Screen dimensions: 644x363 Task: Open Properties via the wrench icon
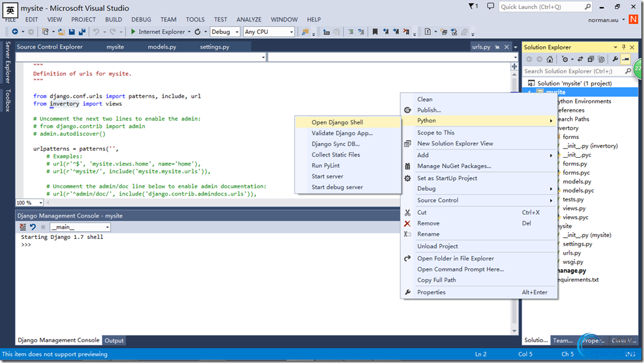pos(615,59)
